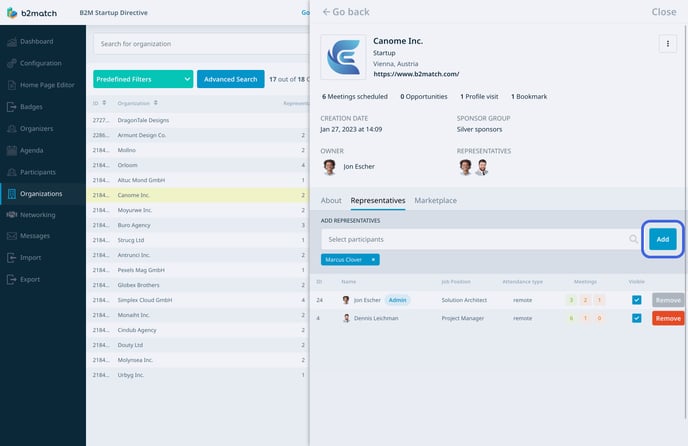
Task: Click Advanced Search button
Action: [231, 79]
